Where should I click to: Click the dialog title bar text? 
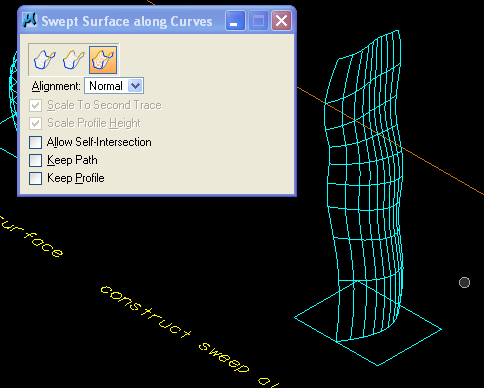pyautogui.click(x=127, y=21)
